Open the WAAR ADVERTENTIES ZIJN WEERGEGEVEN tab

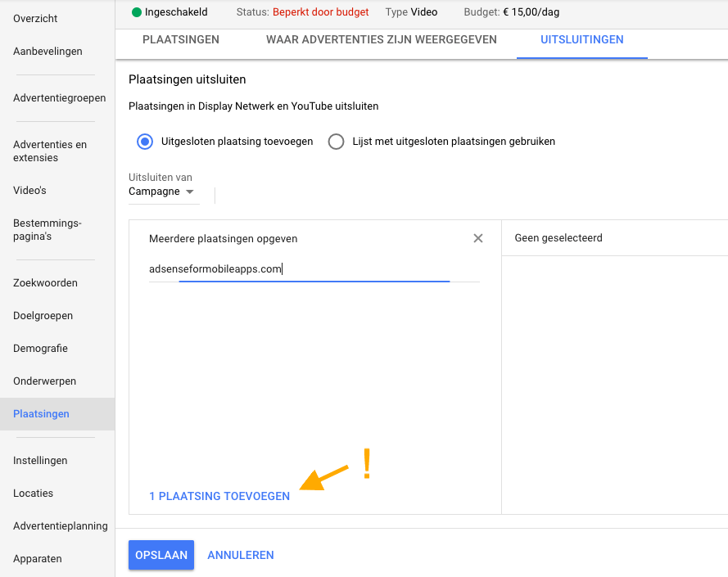coord(380,38)
